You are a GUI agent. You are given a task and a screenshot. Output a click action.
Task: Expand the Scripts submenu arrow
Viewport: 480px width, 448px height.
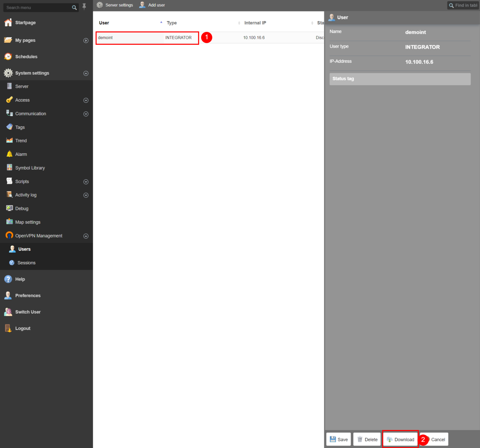tap(86, 182)
